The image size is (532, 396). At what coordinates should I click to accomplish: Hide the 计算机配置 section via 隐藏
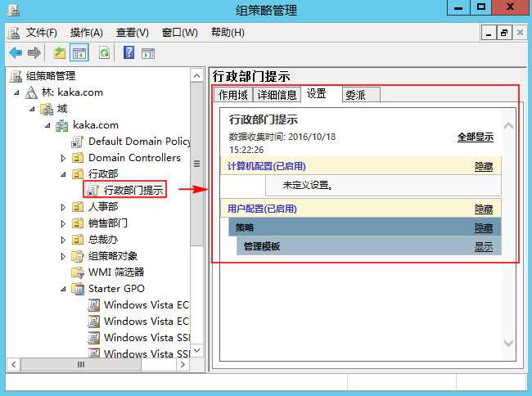coord(484,166)
